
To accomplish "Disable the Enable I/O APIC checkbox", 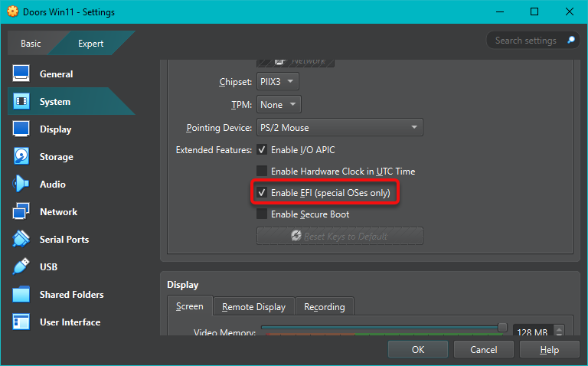I will pyautogui.click(x=262, y=150).
